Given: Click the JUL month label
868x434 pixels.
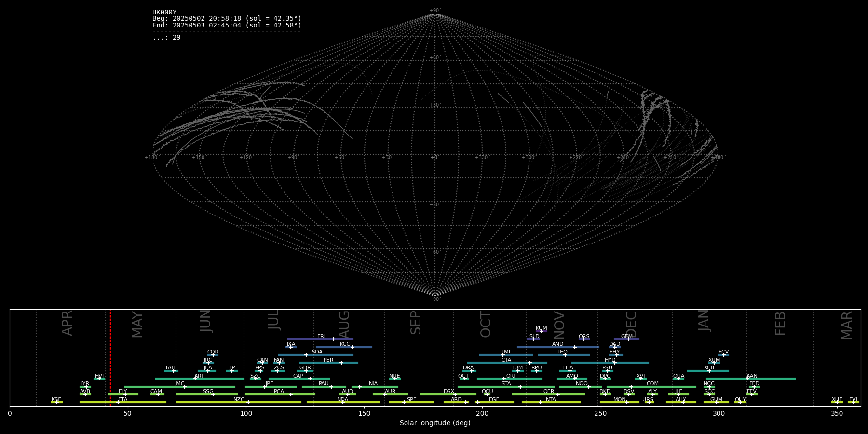Looking at the screenshot, I should pos(274,319).
